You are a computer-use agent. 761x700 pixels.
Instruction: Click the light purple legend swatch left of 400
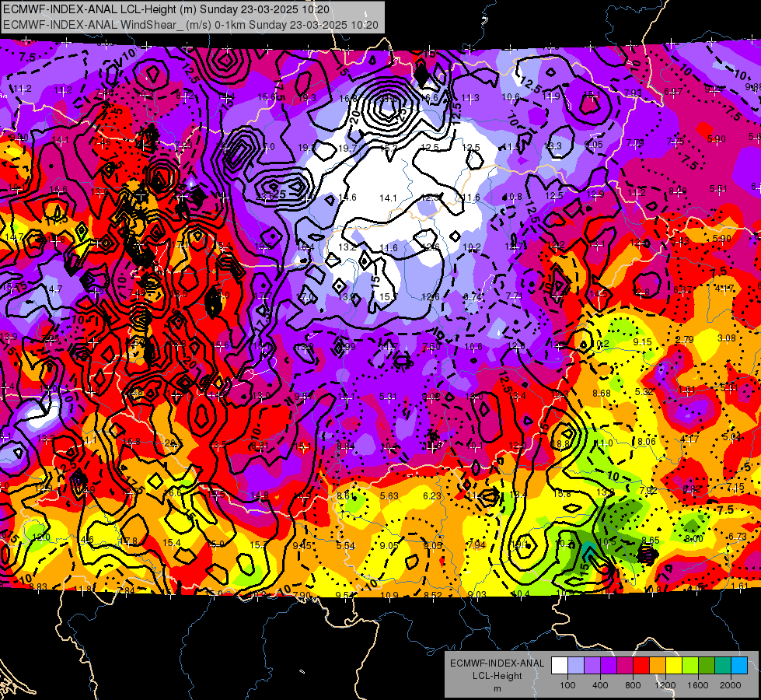click(x=592, y=666)
